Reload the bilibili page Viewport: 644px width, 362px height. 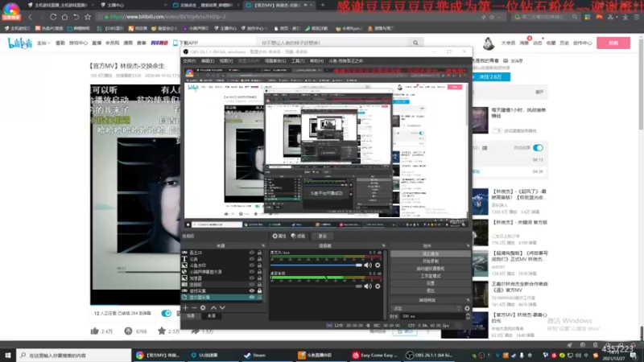[53, 17]
